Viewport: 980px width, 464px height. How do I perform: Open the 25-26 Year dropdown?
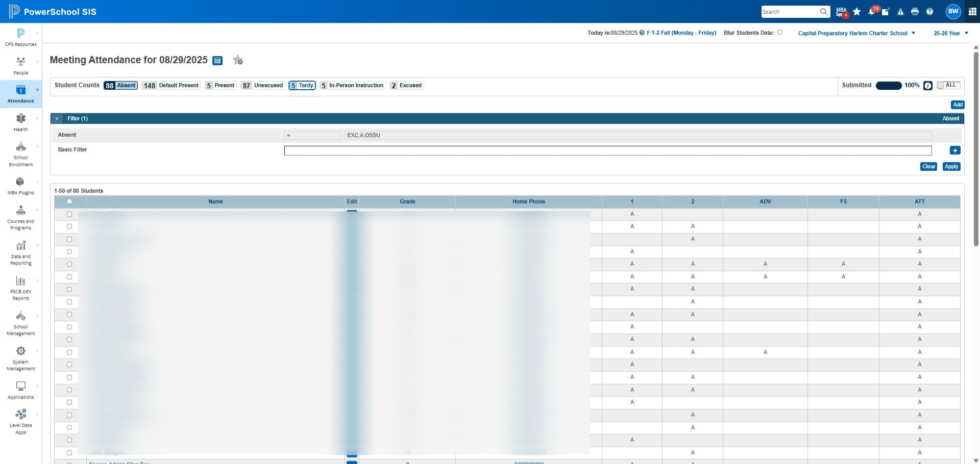point(950,33)
